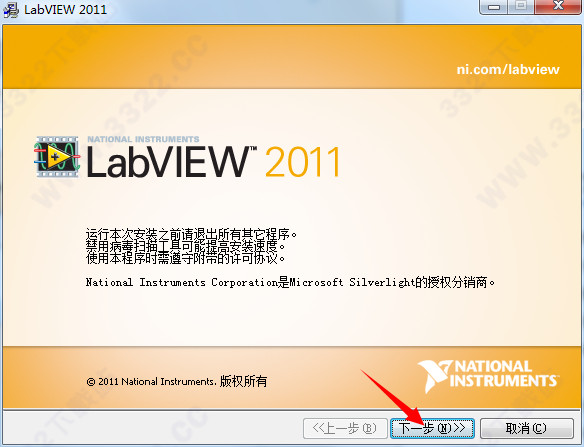Click the copyright 2011 National Instruments text
The width and height of the screenshot is (584, 447).
[x=177, y=381]
